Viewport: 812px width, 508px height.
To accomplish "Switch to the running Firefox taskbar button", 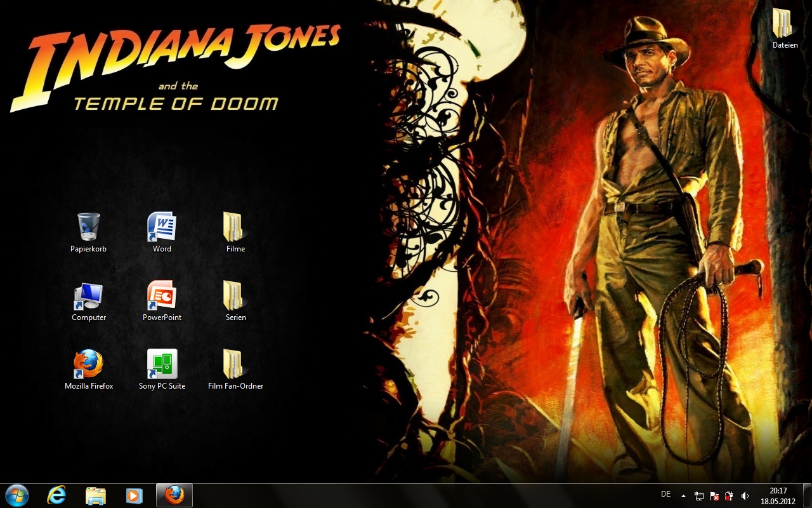I will click(174, 495).
